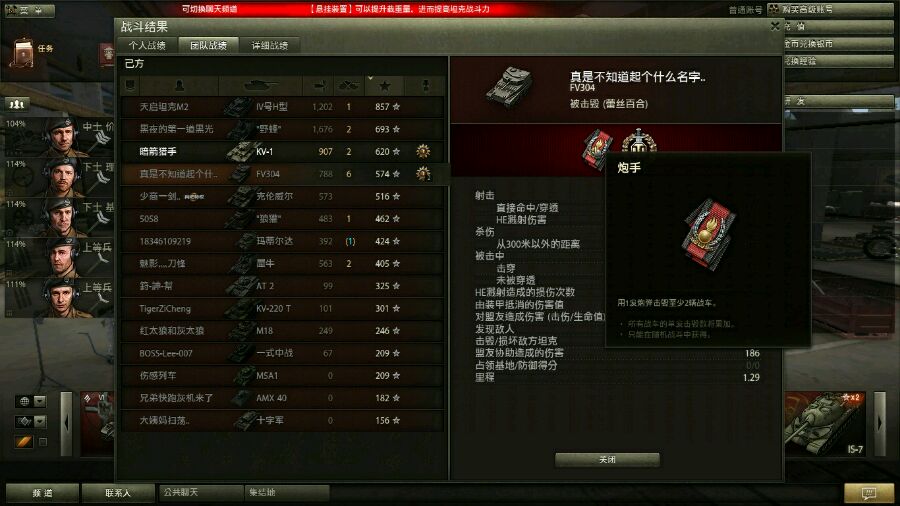The image size is (900, 506).
Task: Open the chat message icon at the bottom right
Action: tap(868, 493)
